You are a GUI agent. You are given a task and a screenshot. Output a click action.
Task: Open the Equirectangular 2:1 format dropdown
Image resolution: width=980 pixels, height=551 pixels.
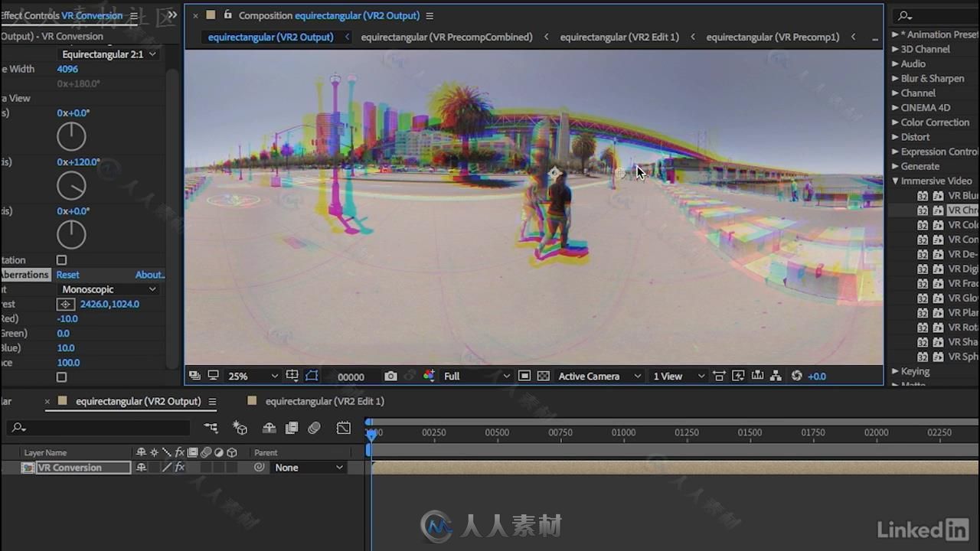click(108, 54)
